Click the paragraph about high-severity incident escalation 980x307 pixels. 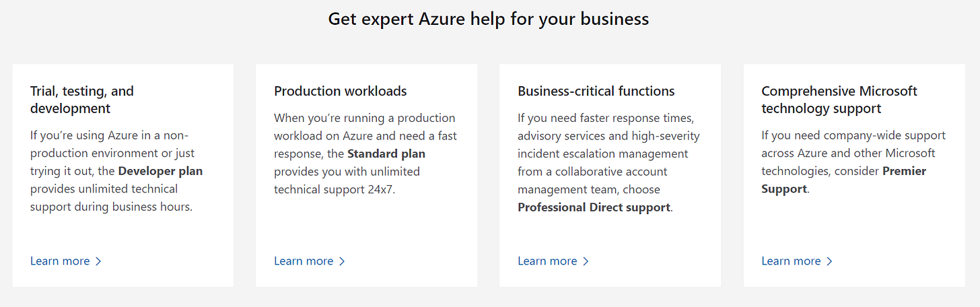pos(609,162)
